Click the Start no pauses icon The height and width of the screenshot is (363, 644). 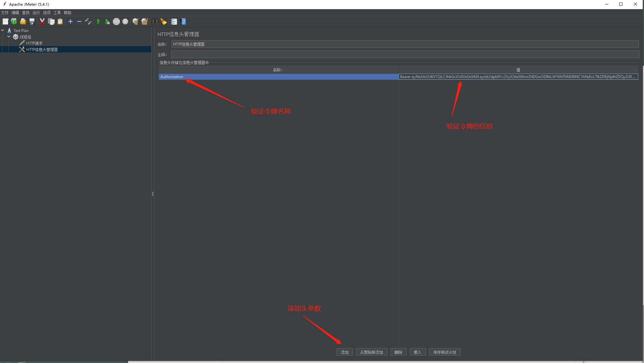tap(108, 21)
